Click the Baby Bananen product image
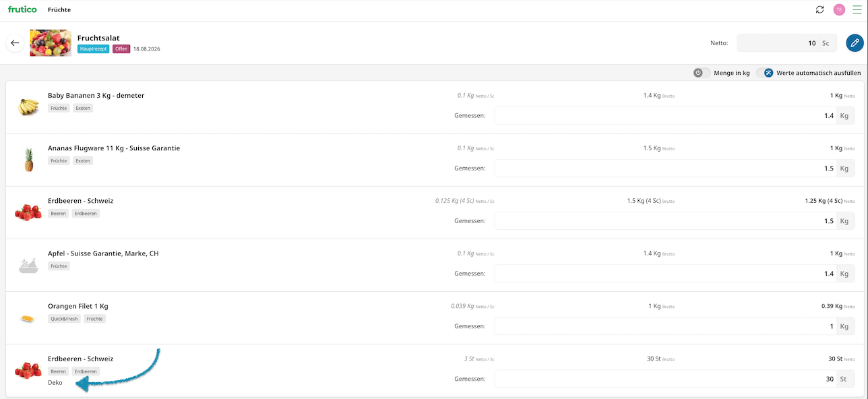This screenshot has width=868, height=399. pyautogui.click(x=28, y=106)
